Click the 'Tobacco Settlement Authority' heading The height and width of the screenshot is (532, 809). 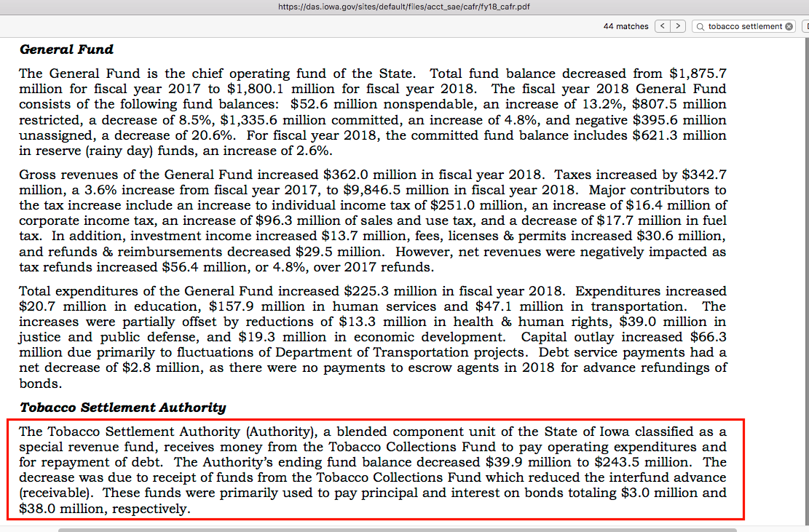pos(122,408)
